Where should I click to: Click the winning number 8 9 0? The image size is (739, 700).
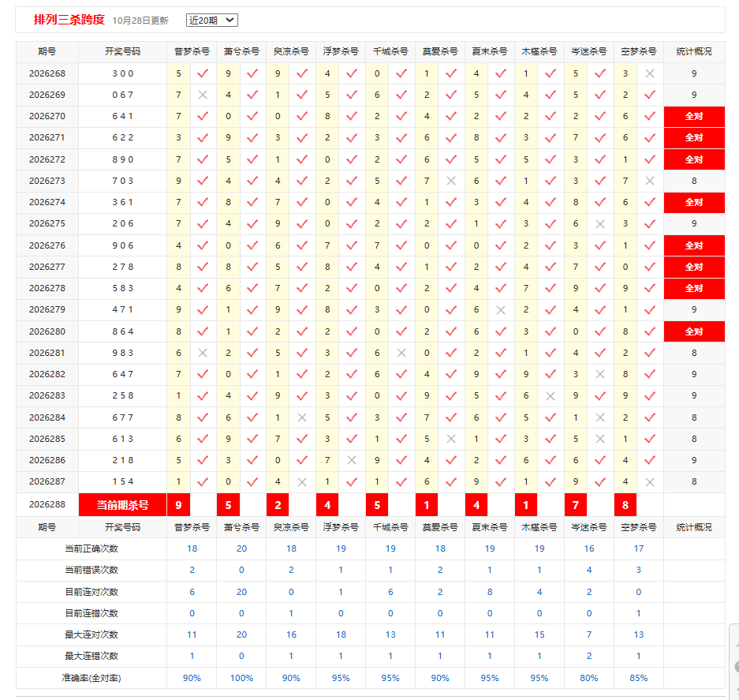[122, 159]
